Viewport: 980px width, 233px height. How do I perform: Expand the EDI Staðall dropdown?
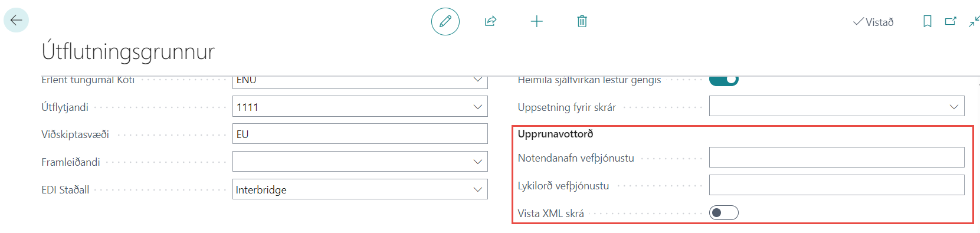[x=477, y=189]
